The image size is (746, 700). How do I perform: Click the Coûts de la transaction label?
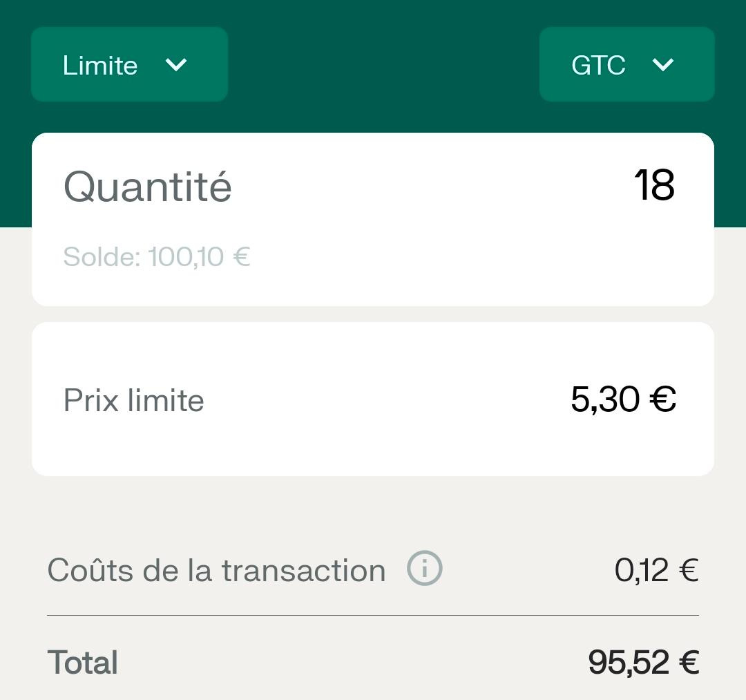(x=215, y=569)
